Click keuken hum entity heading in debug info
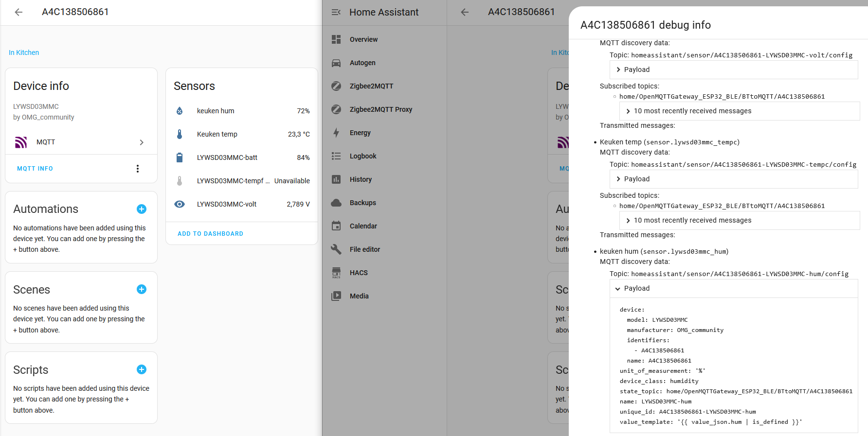This screenshot has width=868, height=436. pyautogui.click(x=664, y=251)
